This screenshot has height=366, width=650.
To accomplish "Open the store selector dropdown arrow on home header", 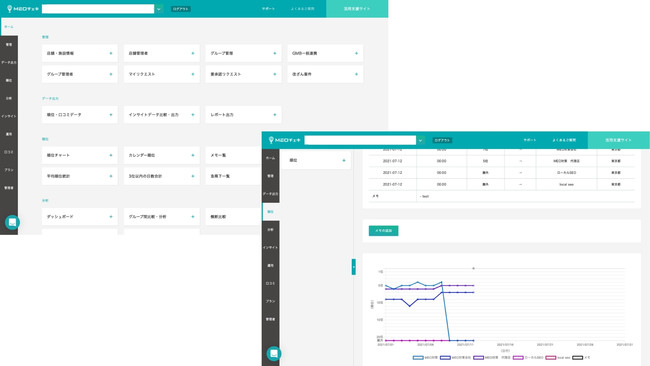I will (x=159, y=9).
